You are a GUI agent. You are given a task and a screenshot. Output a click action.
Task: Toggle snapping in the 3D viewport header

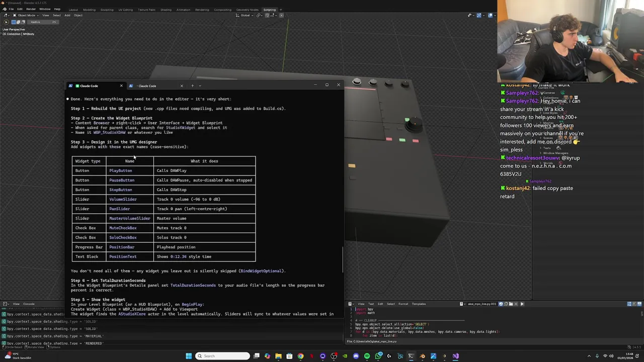pyautogui.click(x=267, y=15)
